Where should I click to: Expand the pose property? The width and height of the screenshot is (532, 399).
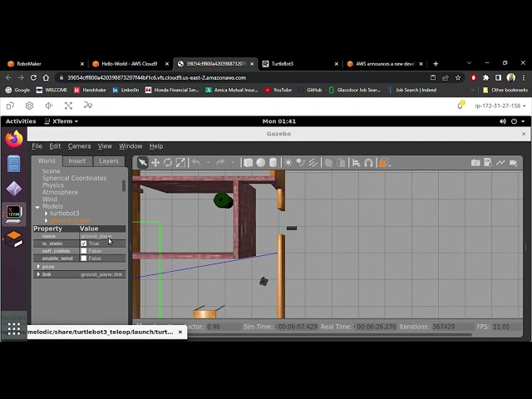[x=38, y=267]
